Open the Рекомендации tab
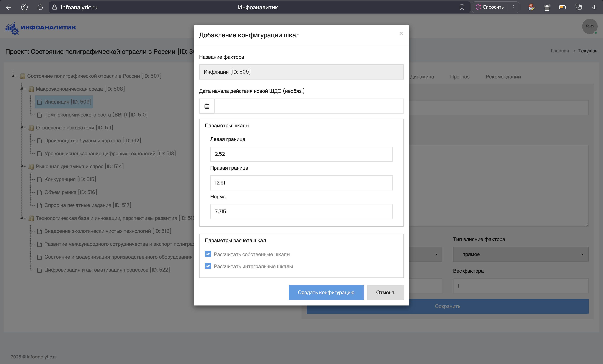Image resolution: width=603 pixels, height=364 pixels. click(x=503, y=77)
